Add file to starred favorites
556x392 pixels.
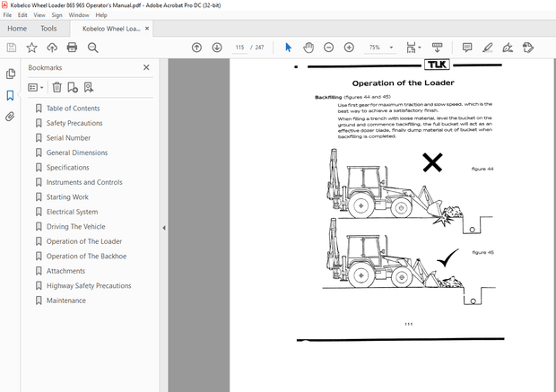32,48
